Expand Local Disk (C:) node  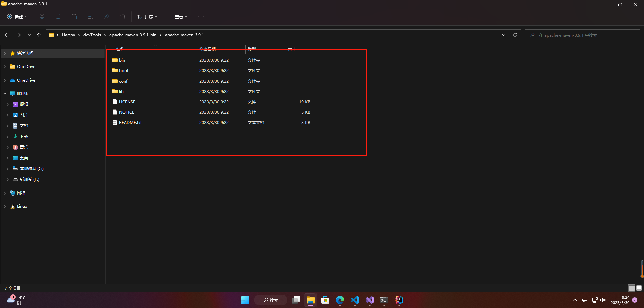[8, 169]
